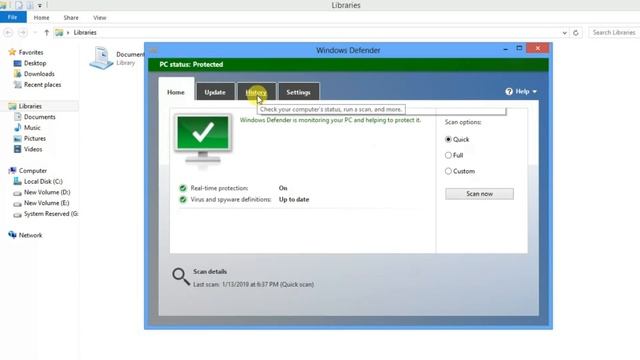Open the Help menu in Windows Defender
Image resolution: width=640 pixels, height=360 pixels.
(x=521, y=91)
